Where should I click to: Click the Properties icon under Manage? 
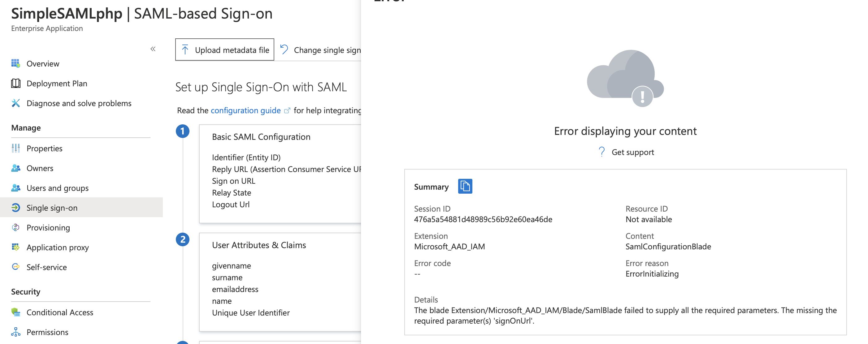coord(15,148)
